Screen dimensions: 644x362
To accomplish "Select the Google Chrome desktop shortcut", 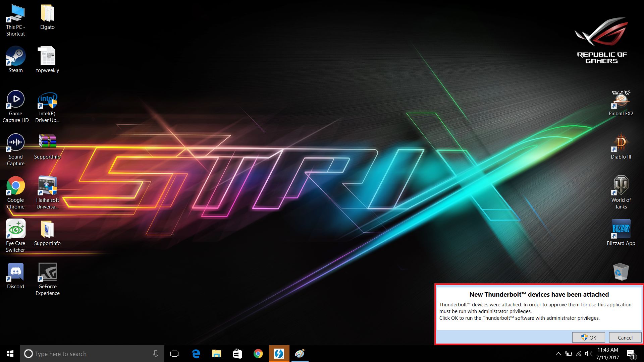I will click(x=15, y=186).
